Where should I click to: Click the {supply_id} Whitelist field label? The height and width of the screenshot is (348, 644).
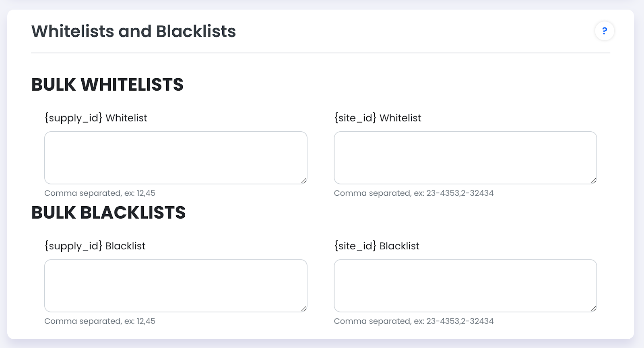click(96, 118)
